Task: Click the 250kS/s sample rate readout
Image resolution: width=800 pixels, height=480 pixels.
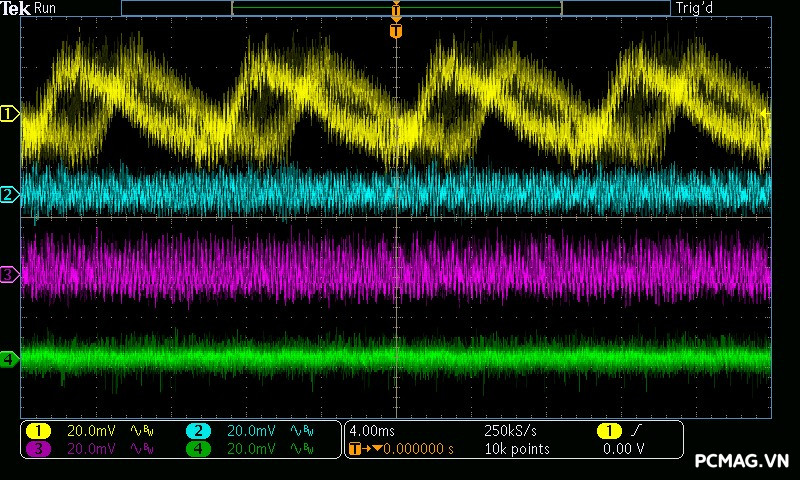Action: click(511, 431)
